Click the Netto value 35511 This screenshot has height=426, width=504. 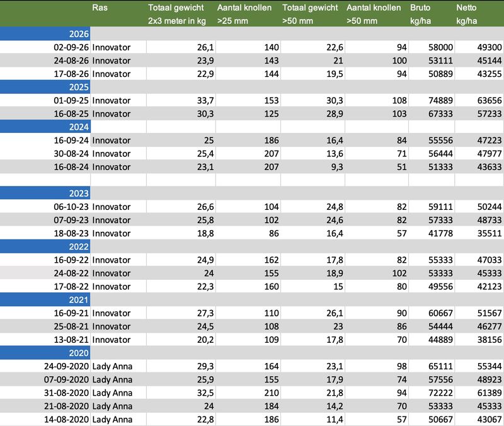[x=490, y=233]
